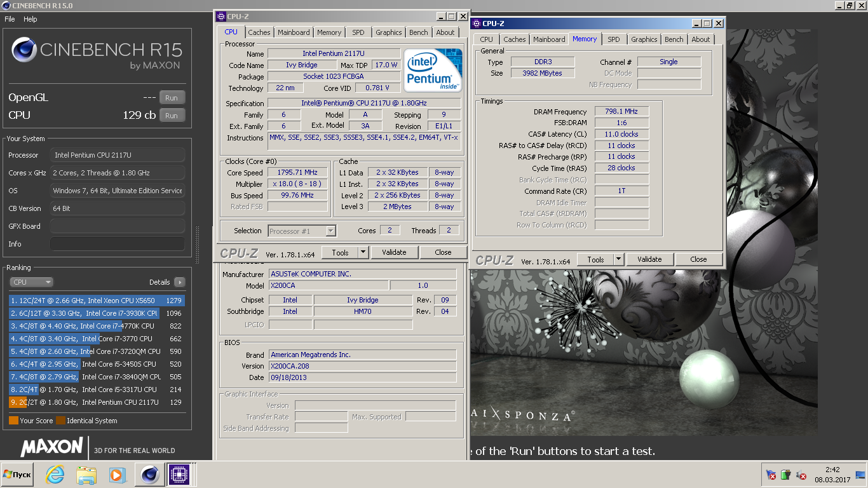Select ranking row Intel Core i5-3317U
868x488 pixels.
[x=97, y=390]
